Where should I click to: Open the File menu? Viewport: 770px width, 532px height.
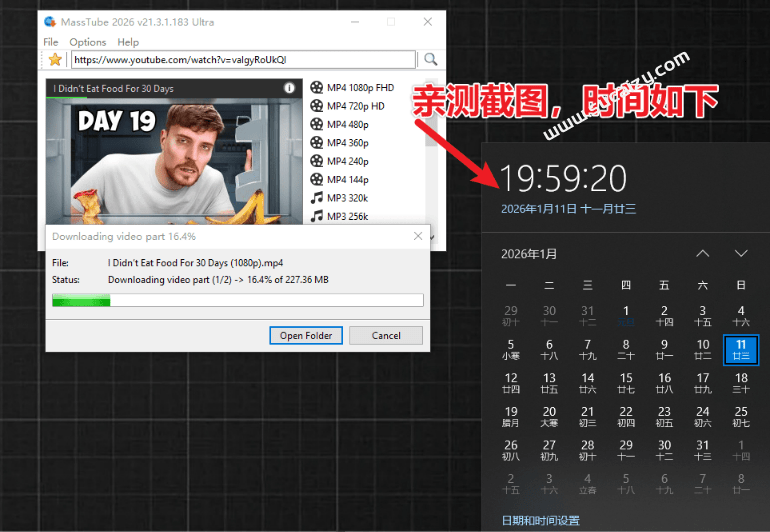point(51,42)
